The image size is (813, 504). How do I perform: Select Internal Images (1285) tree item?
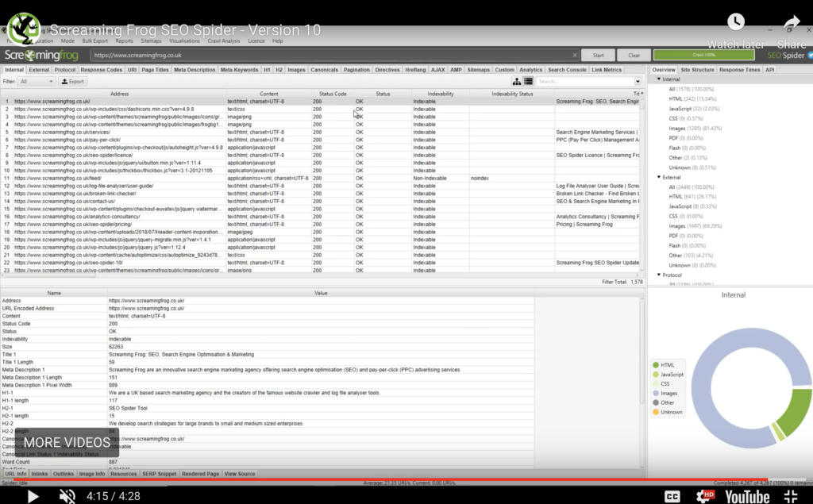pos(695,129)
